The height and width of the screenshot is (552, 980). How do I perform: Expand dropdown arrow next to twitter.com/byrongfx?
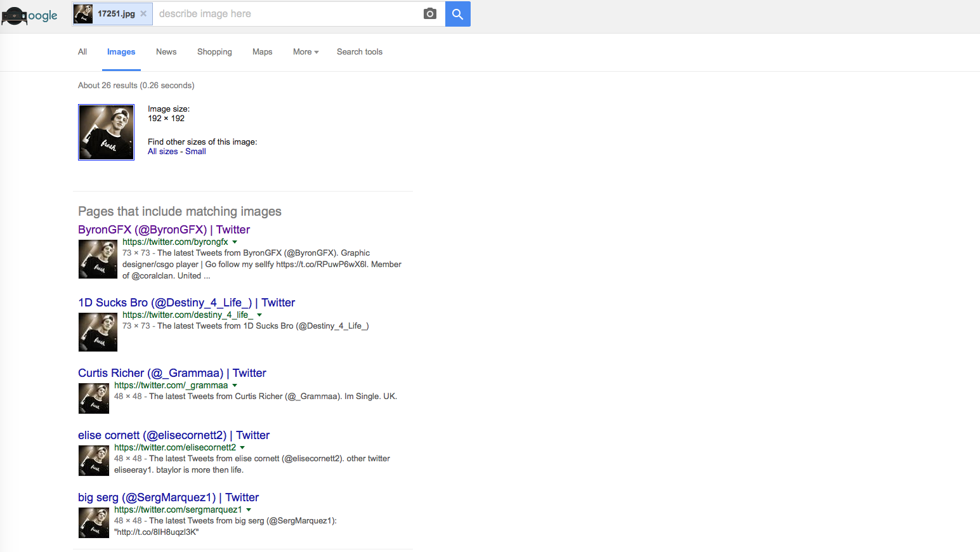click(235, 242)
